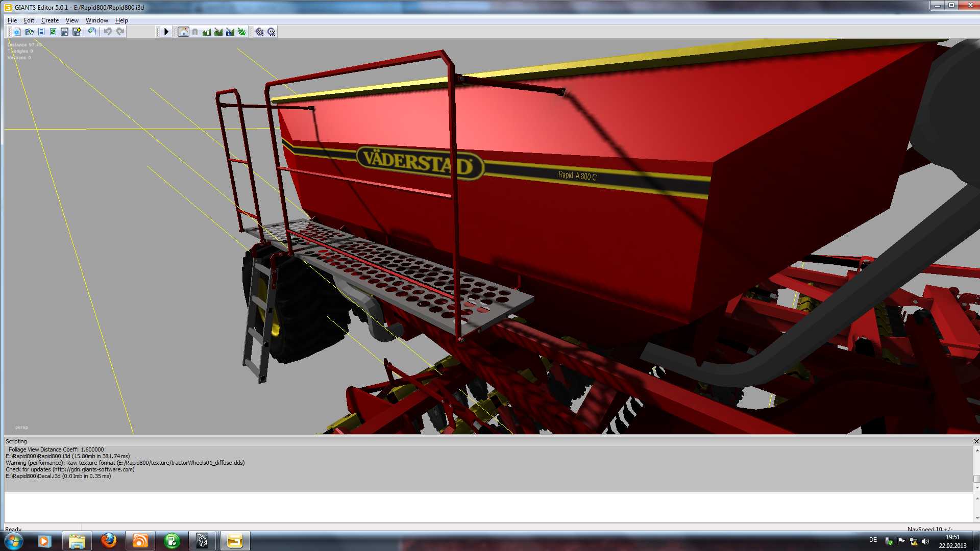Click the document with green plus icon
The image size is (980, 551).
[x=92, y=32]
